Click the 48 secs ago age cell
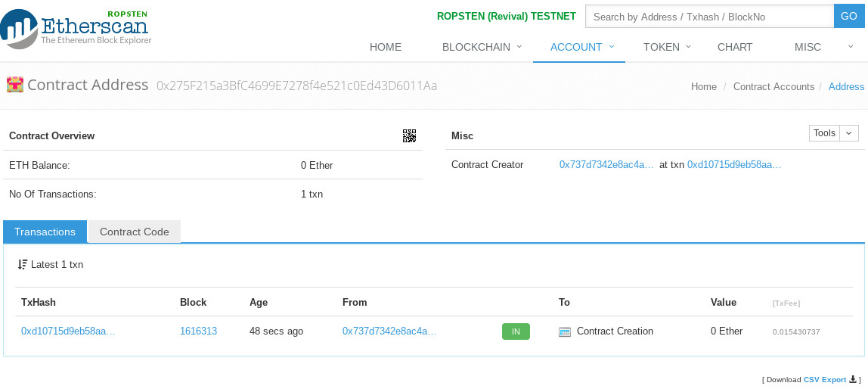This screenshot has height=389, width=868. click(276, 331)
